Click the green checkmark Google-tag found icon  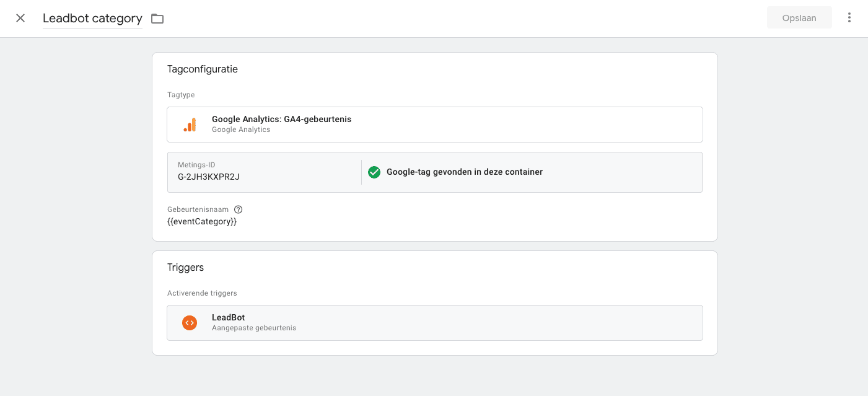(374, 172)
